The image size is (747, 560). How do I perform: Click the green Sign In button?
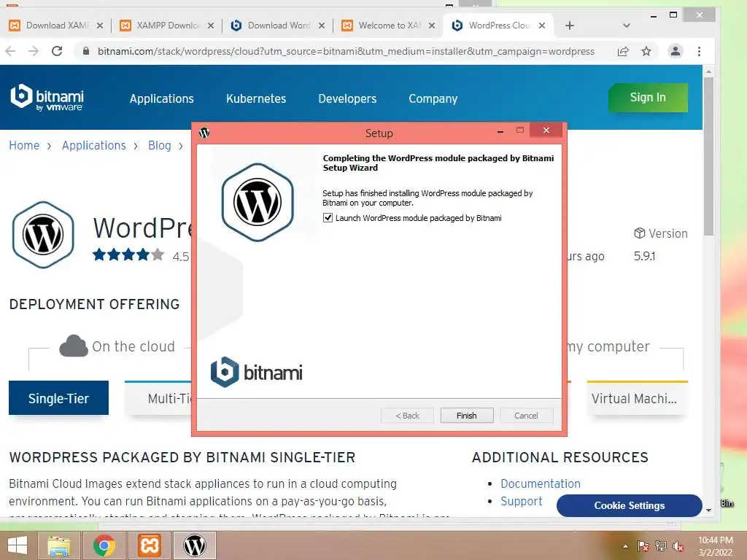648,98
